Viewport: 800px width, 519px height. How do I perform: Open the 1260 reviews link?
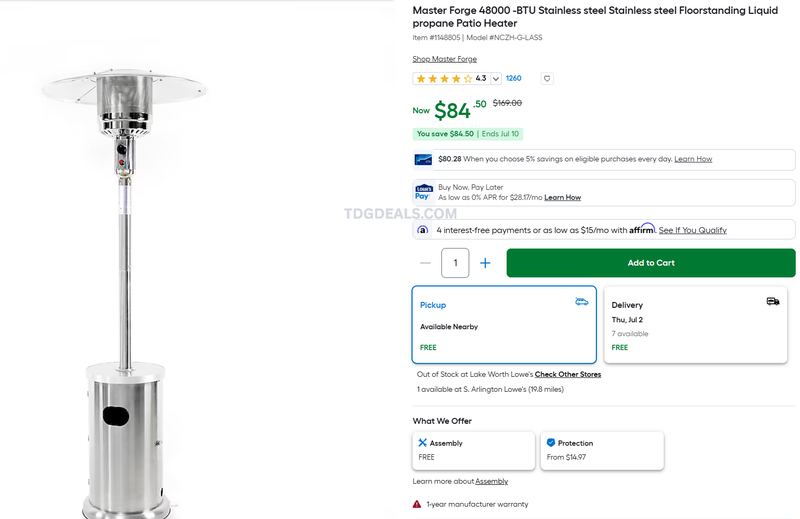pyautogui.click(x=513, y=79)
